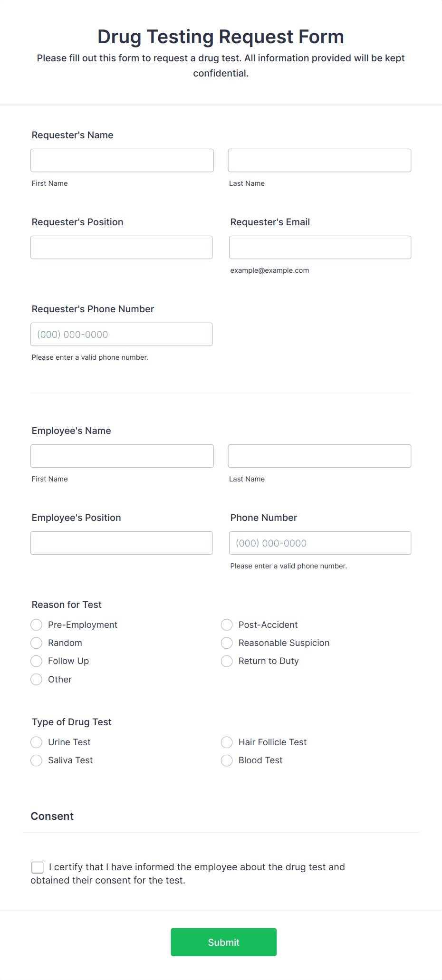
Task: Select the Pre-Employment test reason
Action: pyautogui.click(x=36, y=625)
